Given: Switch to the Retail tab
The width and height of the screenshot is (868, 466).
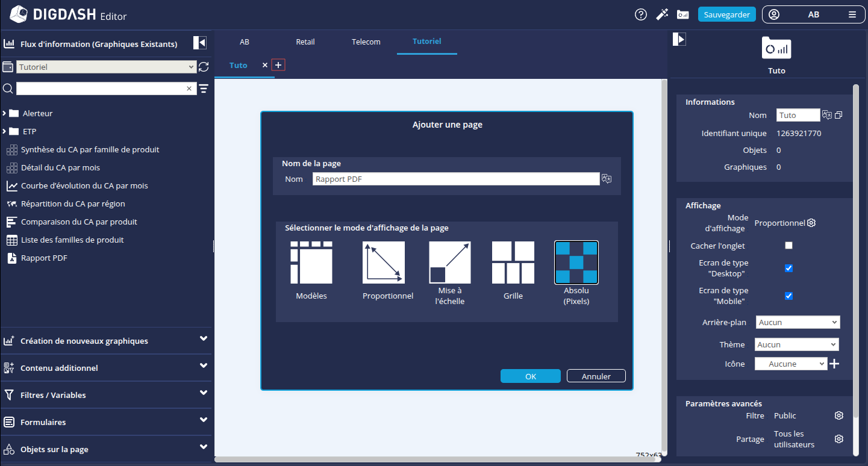Looking at the screenshot, I should 305,42.
